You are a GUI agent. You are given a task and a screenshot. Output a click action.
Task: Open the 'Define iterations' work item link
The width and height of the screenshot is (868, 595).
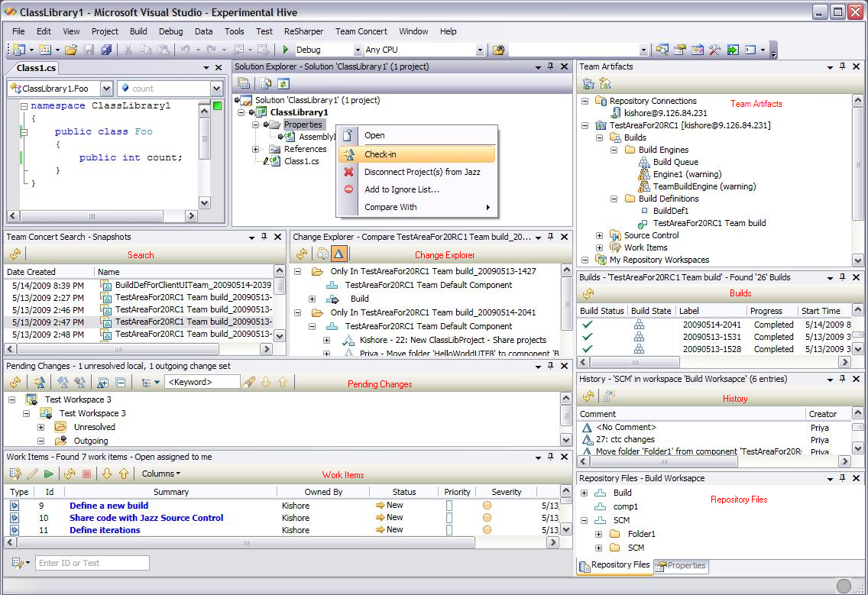pos(105,530)
